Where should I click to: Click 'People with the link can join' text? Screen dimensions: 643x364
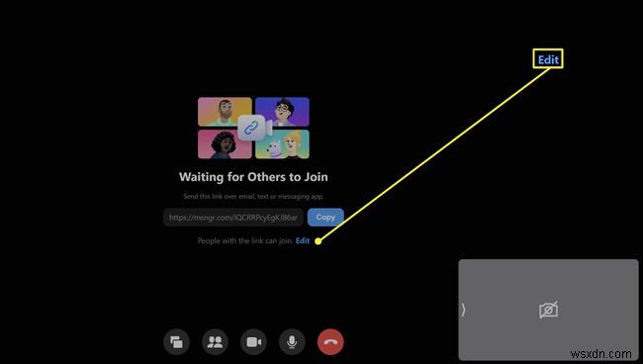pos(245,240)
